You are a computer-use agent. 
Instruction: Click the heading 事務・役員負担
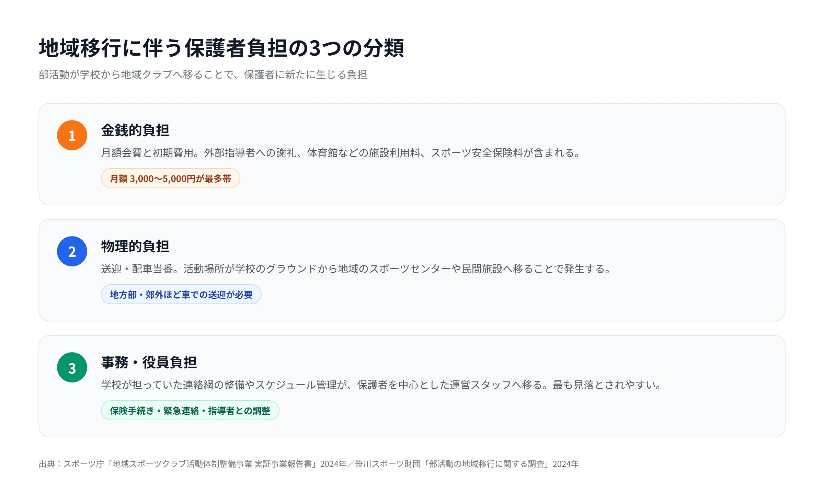tap(149, 363)
